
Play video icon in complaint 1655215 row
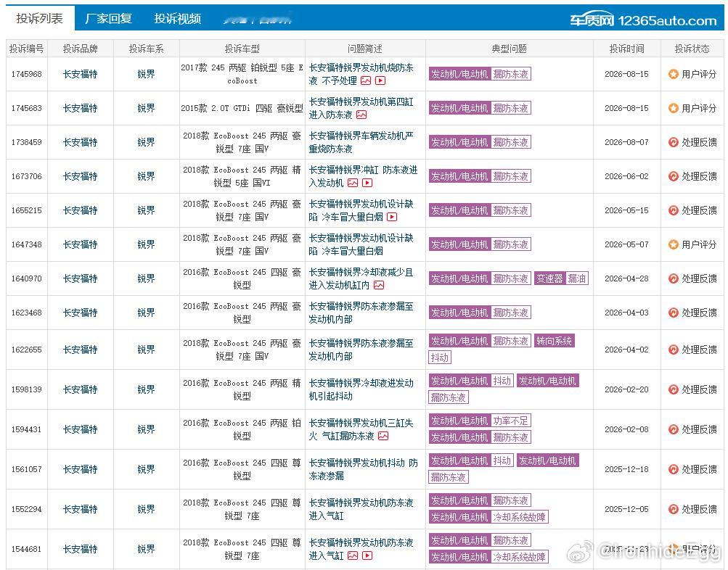[392, 217]
